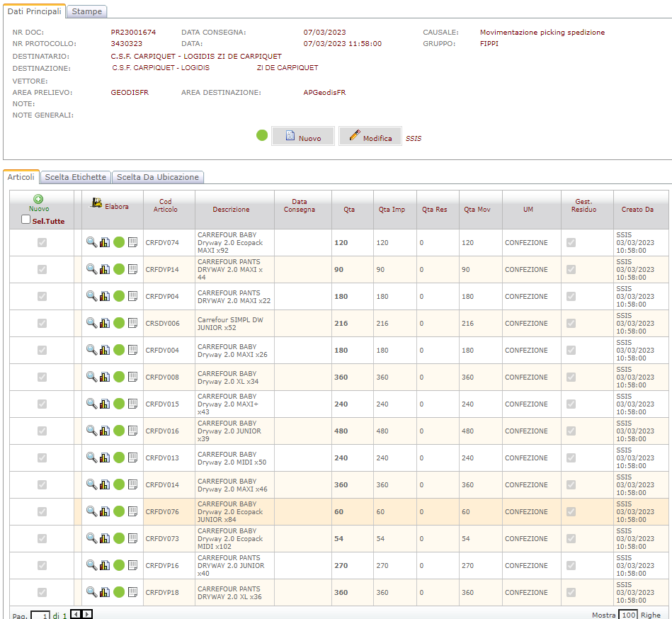The image size is (672, 619).
Task: Click description Carrefour SIMPL DW JUNIOR x52
Action: coord(230,324)
